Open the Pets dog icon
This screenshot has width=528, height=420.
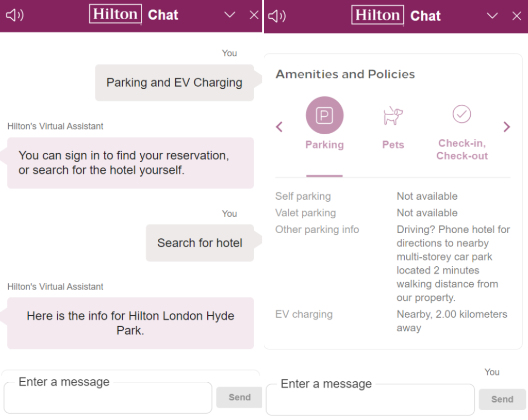pyautogui.click(x=393, y=116)
